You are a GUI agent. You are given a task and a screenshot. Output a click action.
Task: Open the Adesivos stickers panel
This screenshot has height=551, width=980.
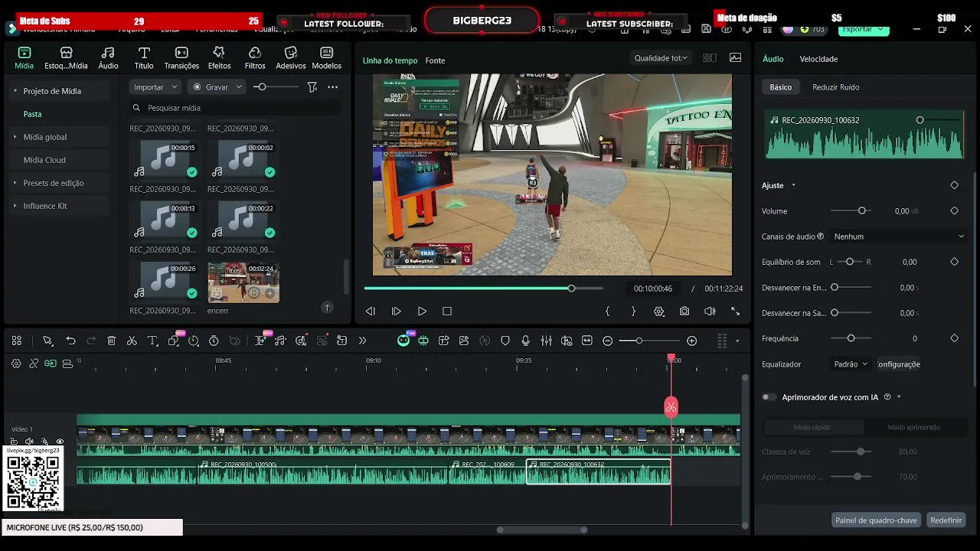click(290, 57)
